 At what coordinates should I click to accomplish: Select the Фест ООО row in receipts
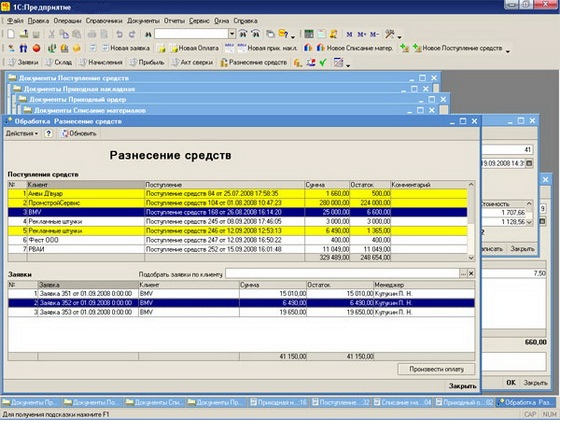238,240
